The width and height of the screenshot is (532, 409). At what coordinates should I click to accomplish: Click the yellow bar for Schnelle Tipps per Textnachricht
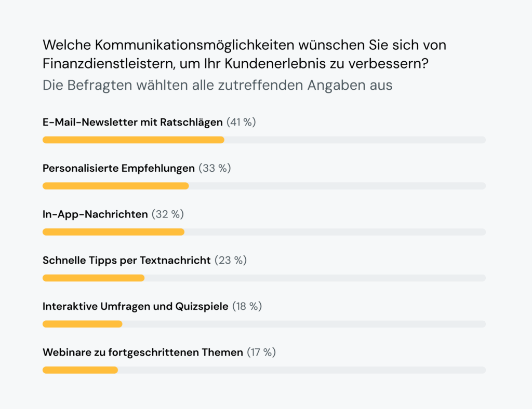click(94, 278)
